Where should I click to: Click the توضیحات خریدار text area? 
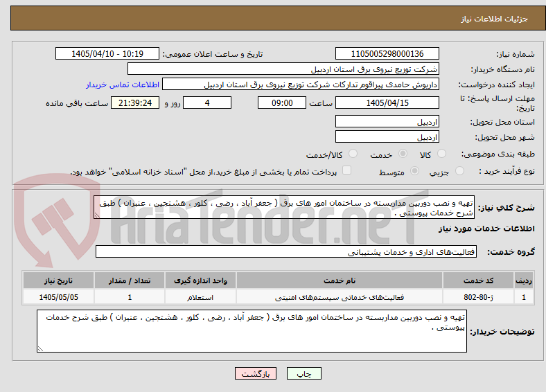[x=252, y=331]
